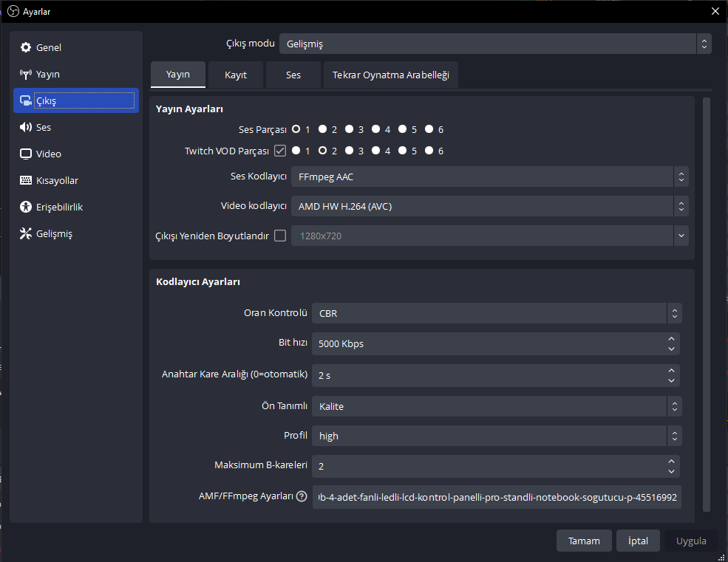Open the Oran Kontrolü CBR dropdown
This screenshot has width=728, height=562.
point(496,313)
